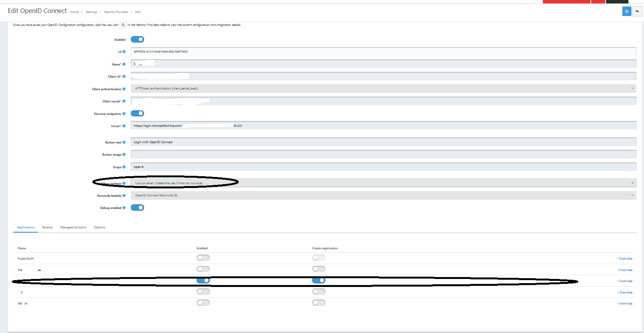Click the info icon next to Button text
This screenshot has width=644, height=333.
pyautogui.click(x=124, y=142)
